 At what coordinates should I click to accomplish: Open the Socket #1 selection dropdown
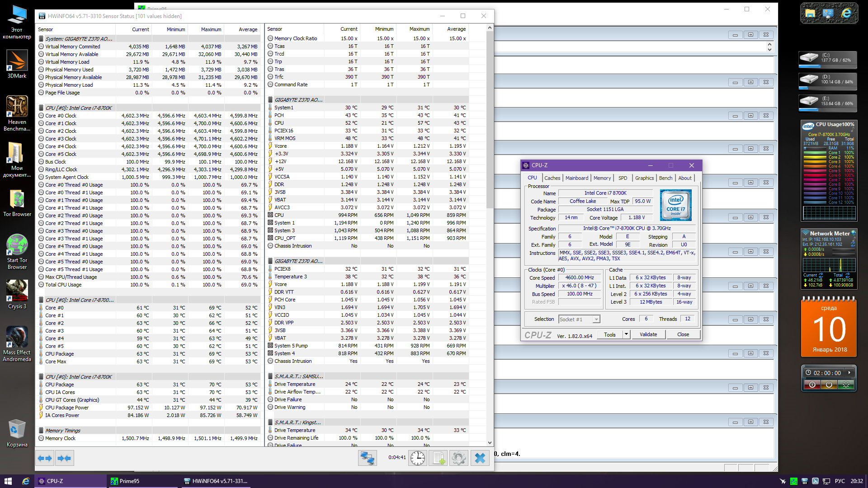click(596, 319)
